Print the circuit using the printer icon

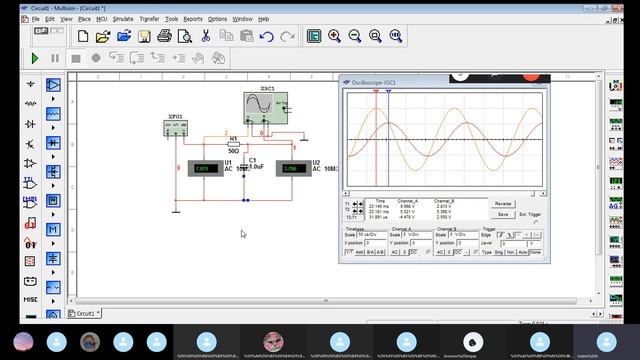(x=164, y=36)
